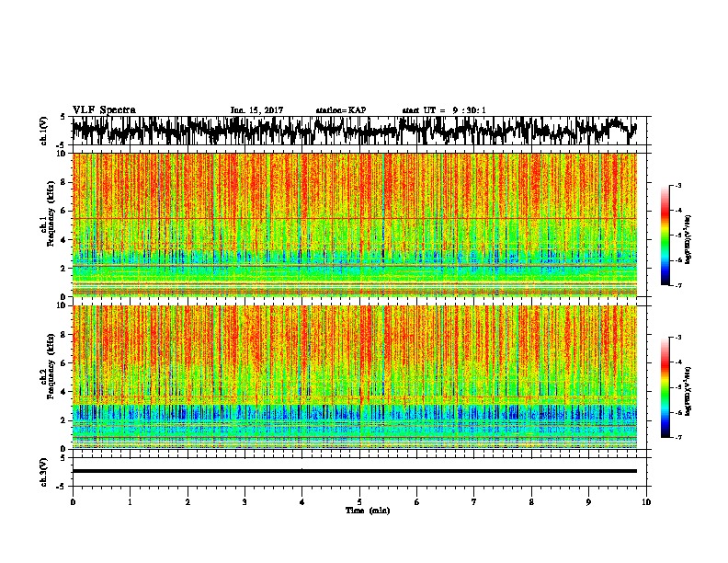Click the "start UT = 9 :30: 1" text

tap(444, 110)
